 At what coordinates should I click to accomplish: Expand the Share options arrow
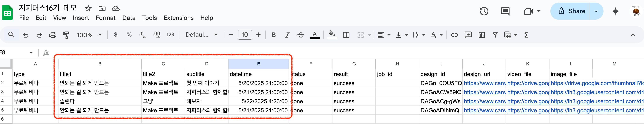596,11
